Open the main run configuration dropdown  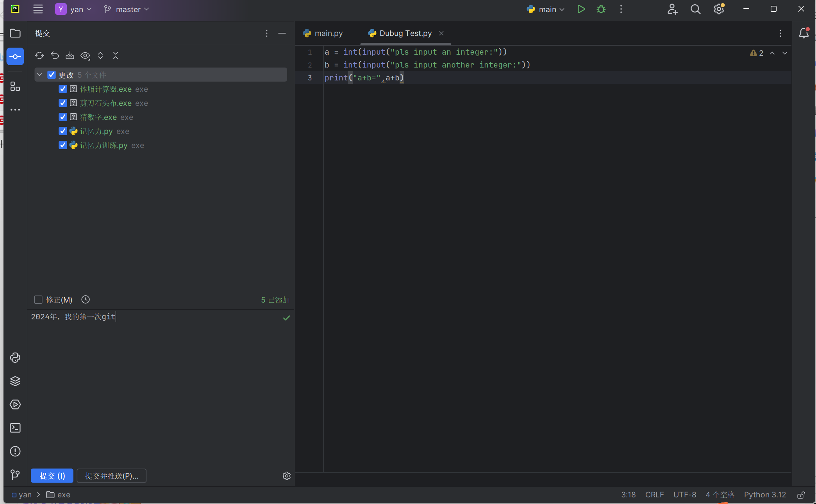click(546, 9)
